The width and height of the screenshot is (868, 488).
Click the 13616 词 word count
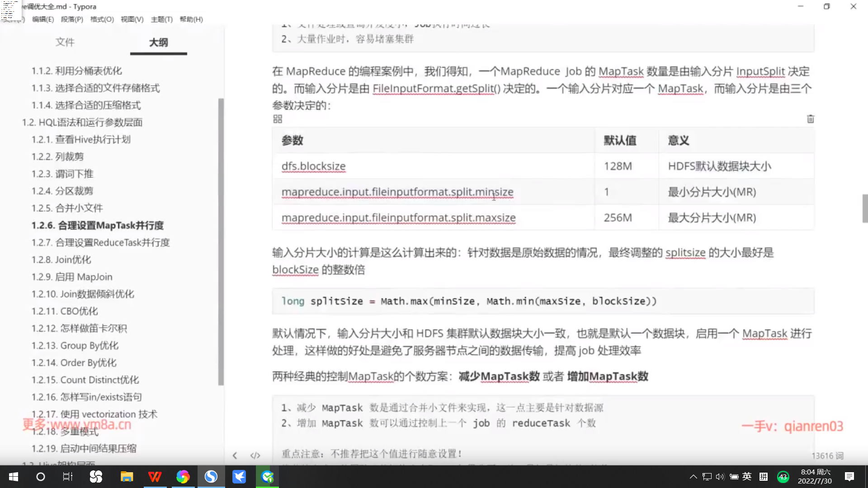point(827,455)
